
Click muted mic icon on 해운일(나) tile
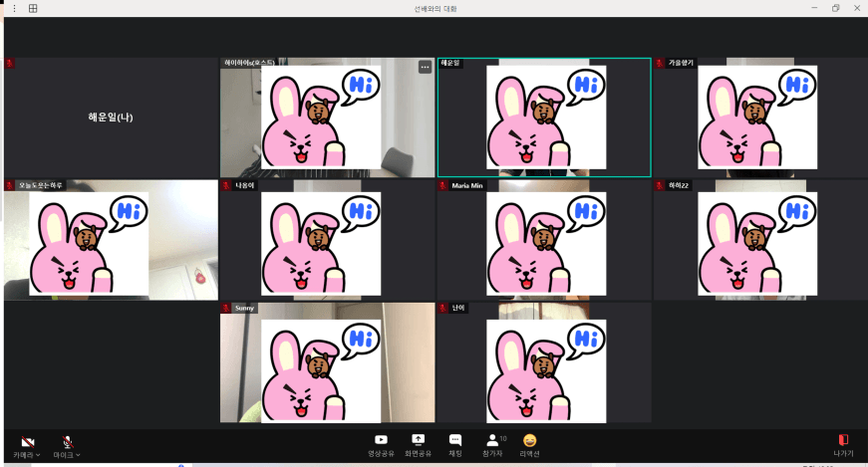click(9, 63)
